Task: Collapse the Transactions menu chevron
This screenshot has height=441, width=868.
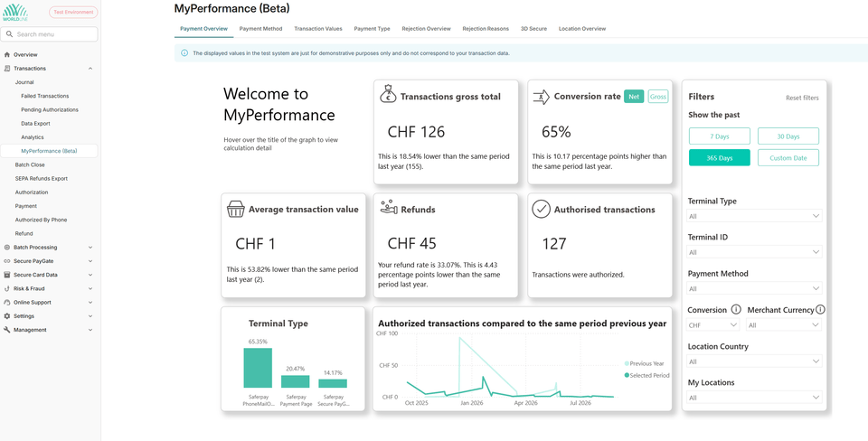Action: pos(90,69)
